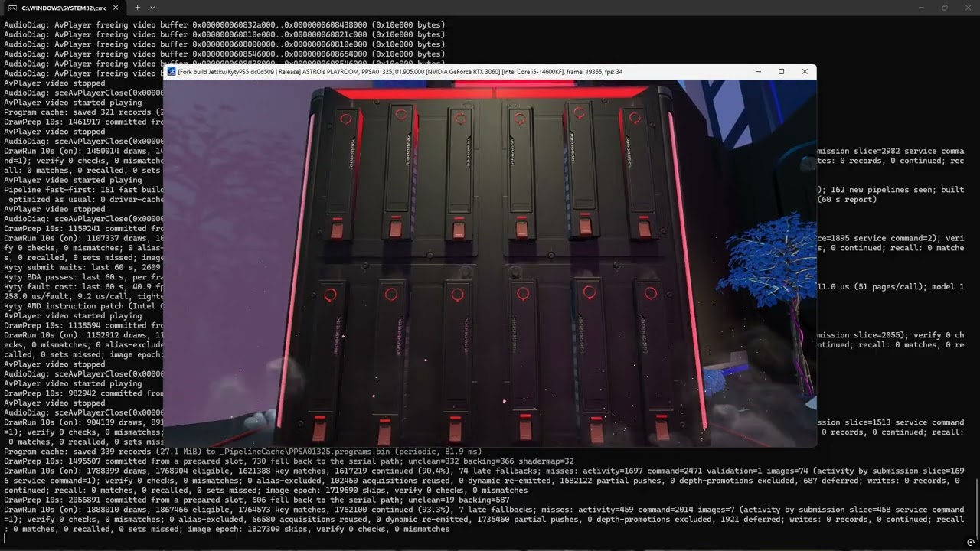Select the C:\WINDOWS\SYSTEM32\cmd terminal tab
The width and height of the screenshot is (980, 551).
(x=63, y=8)
